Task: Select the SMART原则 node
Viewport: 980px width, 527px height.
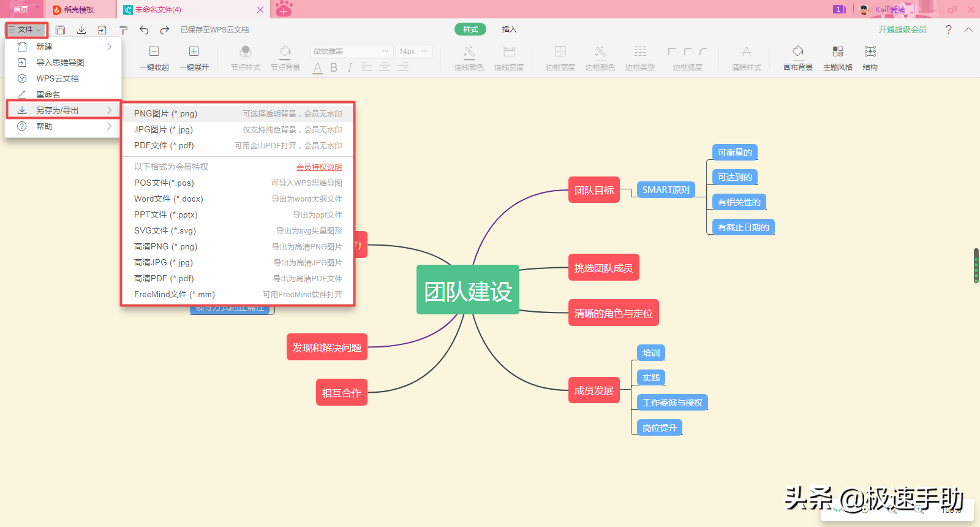Action: [x=666, y=190]
